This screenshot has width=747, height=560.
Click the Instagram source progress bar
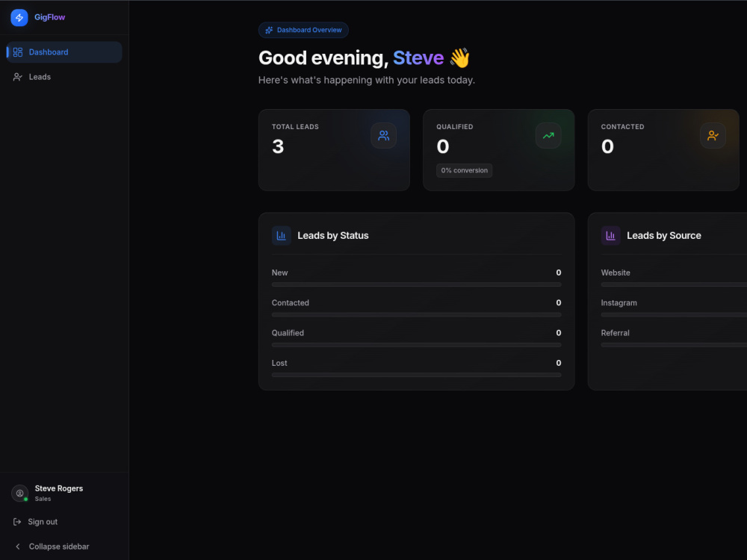[674, 315]
